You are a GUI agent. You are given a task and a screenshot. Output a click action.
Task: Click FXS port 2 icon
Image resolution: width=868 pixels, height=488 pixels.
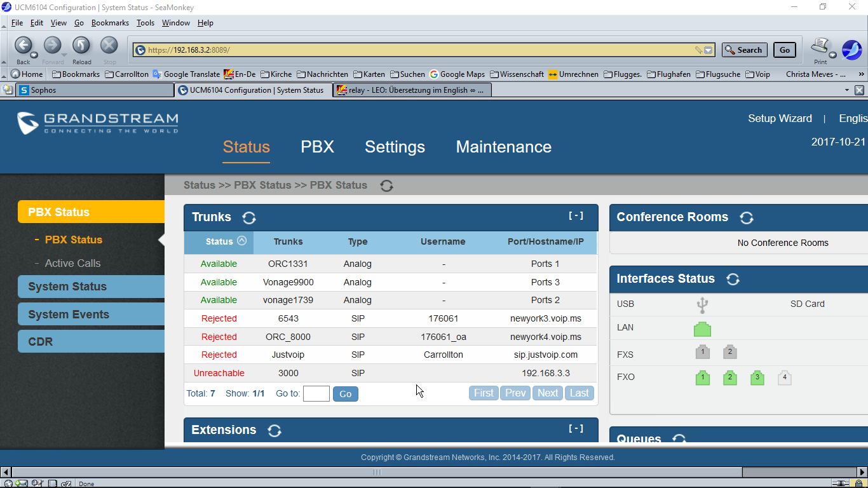729,352
